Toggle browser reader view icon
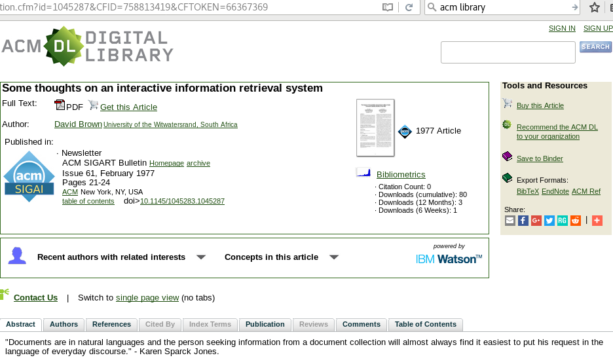 click(x=388, y=7)
